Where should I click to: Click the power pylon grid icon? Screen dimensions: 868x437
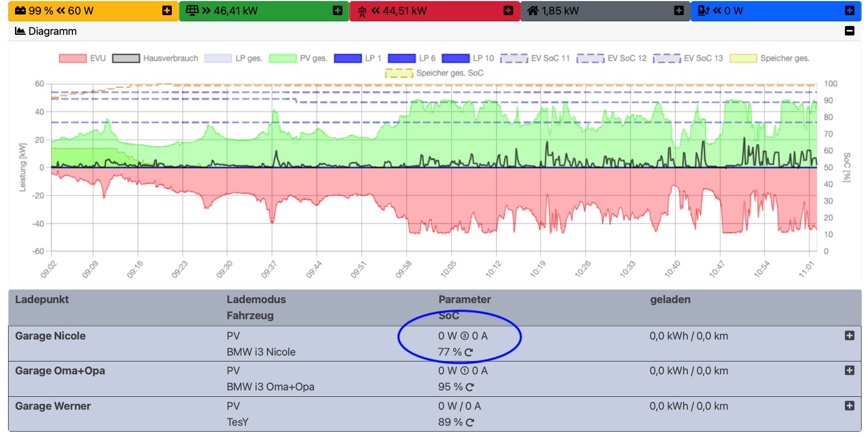click(362, 11)
